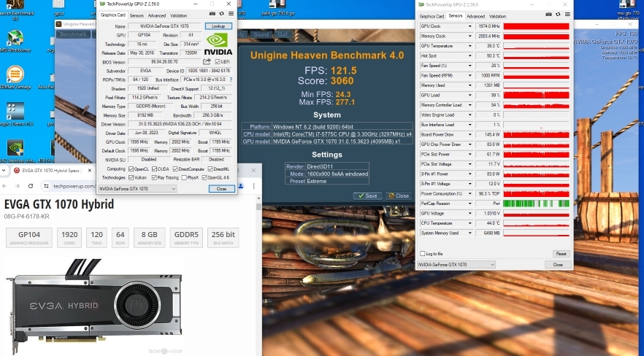Toggle PhysX checkbox
This screenshot has width=644, height=356.
coord(184,177)
